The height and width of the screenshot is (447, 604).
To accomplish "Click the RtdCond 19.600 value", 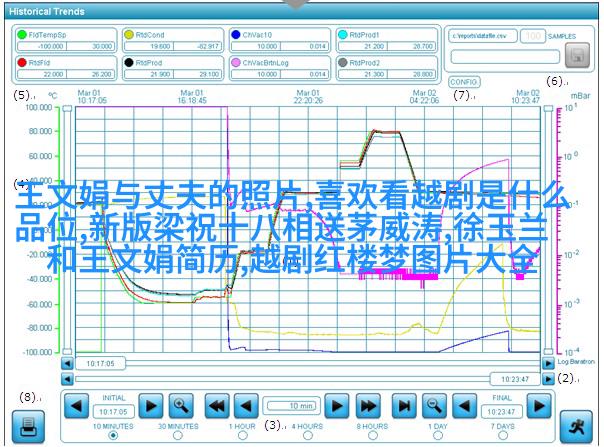I will (149, 46).
